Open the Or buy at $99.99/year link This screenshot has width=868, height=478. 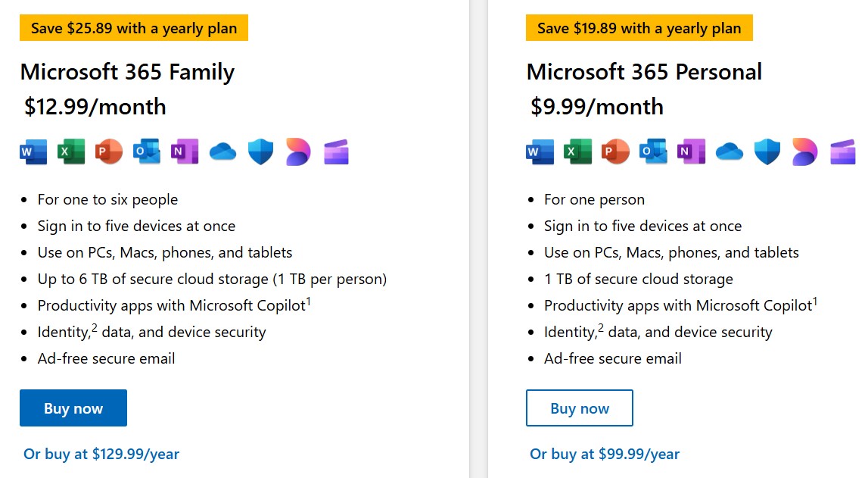tap(605, 455)
